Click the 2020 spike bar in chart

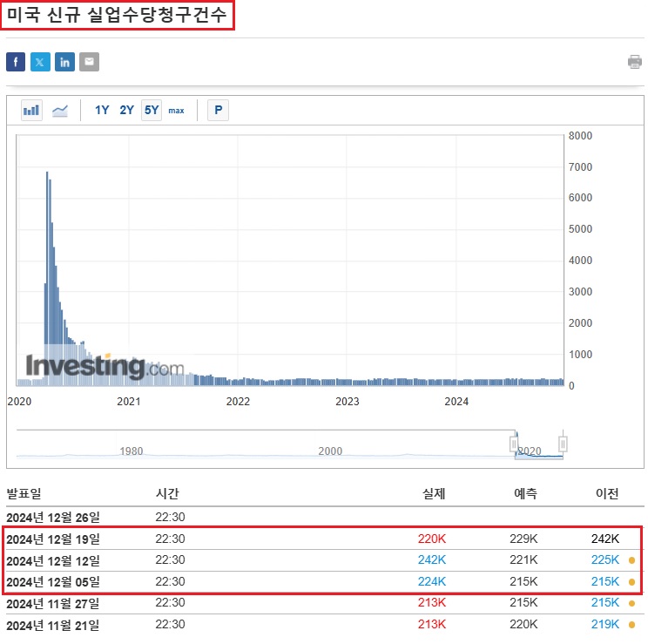pyautogui.click(x=48, y=277)
